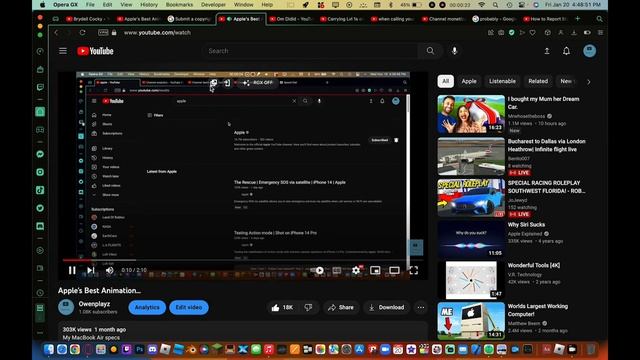640x360 pixels.
Task: Enter full screen mode
Action: point(413,270)
